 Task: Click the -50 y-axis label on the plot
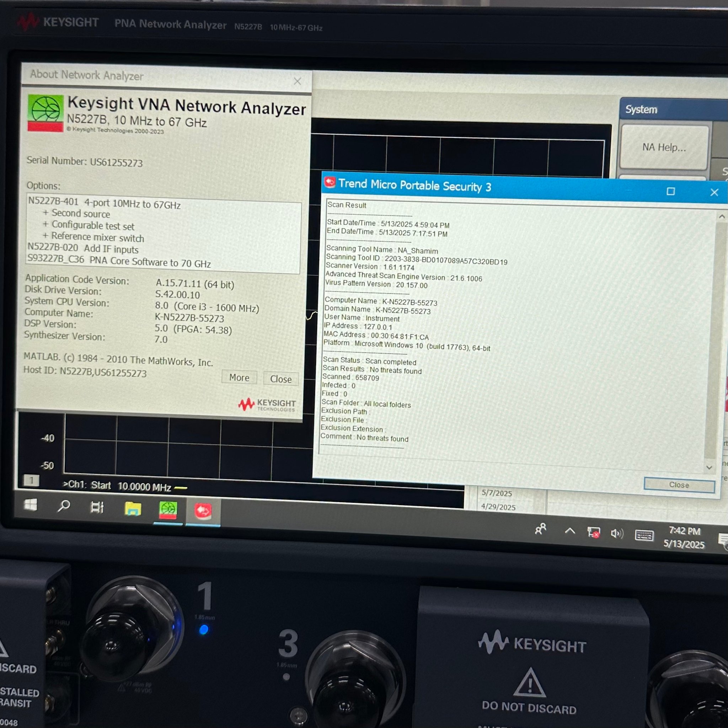point(47,465)
